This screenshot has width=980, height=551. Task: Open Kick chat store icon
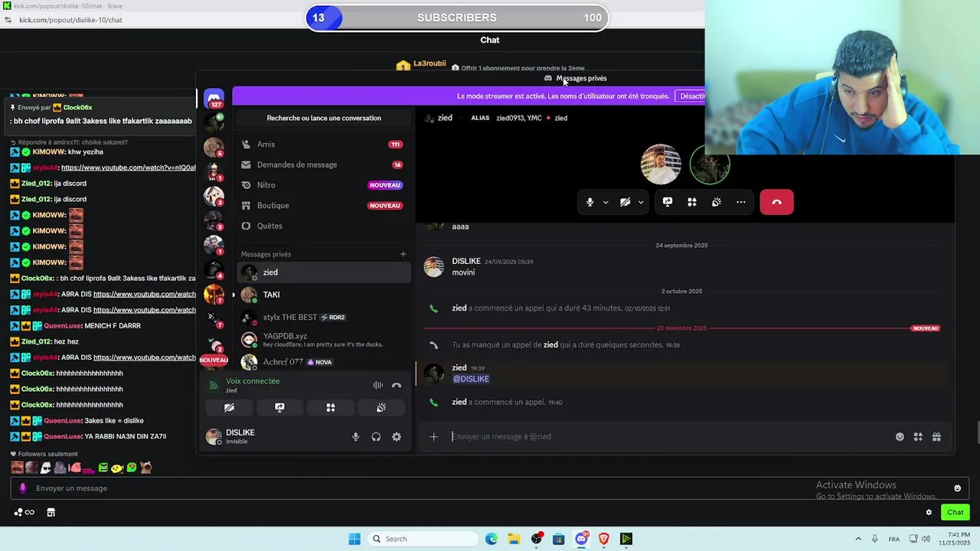click(x=51, y=513)
